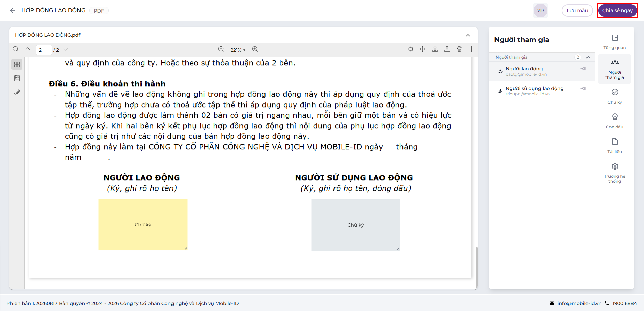644x311 pixels.
Task: Select the pan move tool icon
Action: (x=423, y=49)
